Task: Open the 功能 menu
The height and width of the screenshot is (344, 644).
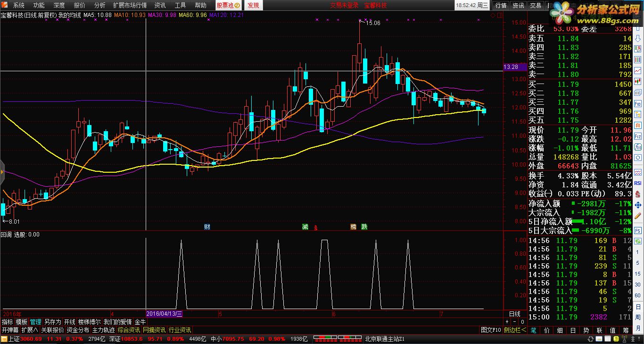Action: (39, 5)
